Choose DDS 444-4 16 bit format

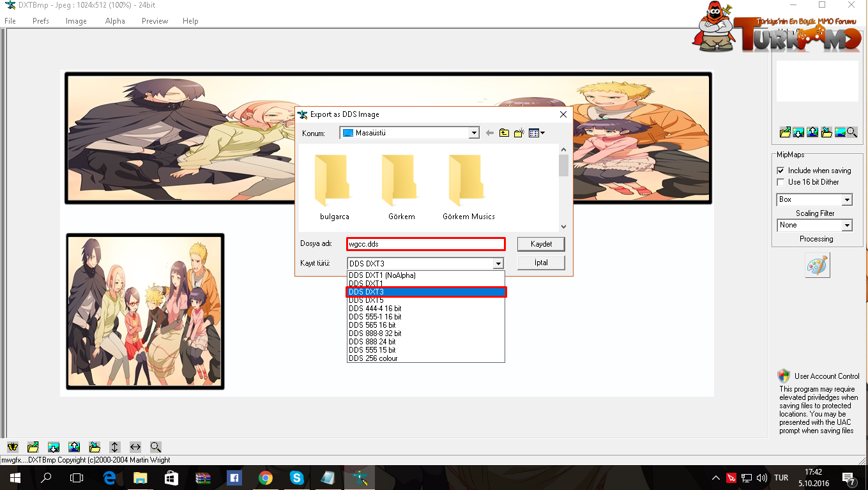(x=426, y=309)
